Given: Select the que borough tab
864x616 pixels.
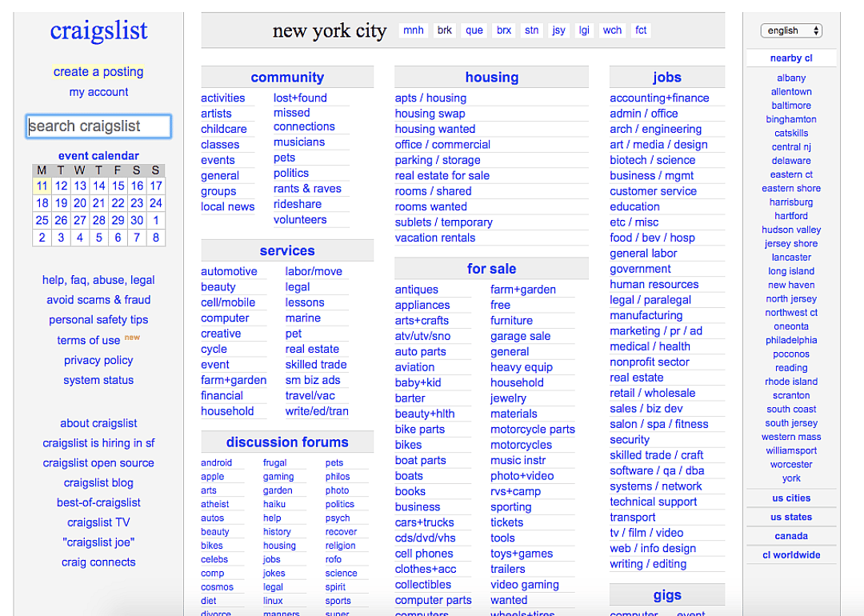Looking at the screenshot, I should click(x=474, y=30).
